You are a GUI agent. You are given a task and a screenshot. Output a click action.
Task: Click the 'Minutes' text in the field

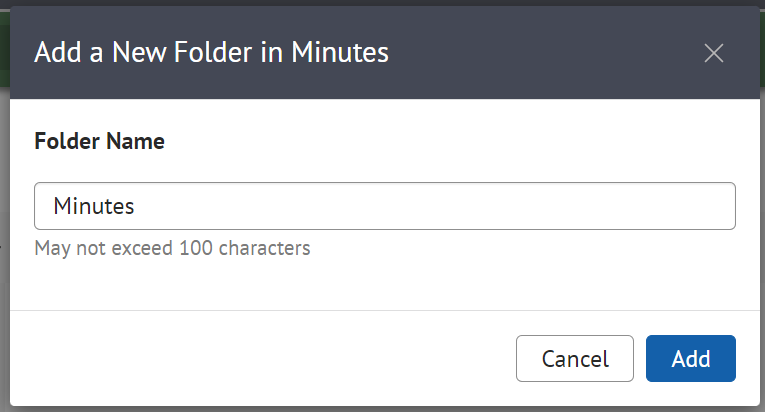click(x=94, y=206)
